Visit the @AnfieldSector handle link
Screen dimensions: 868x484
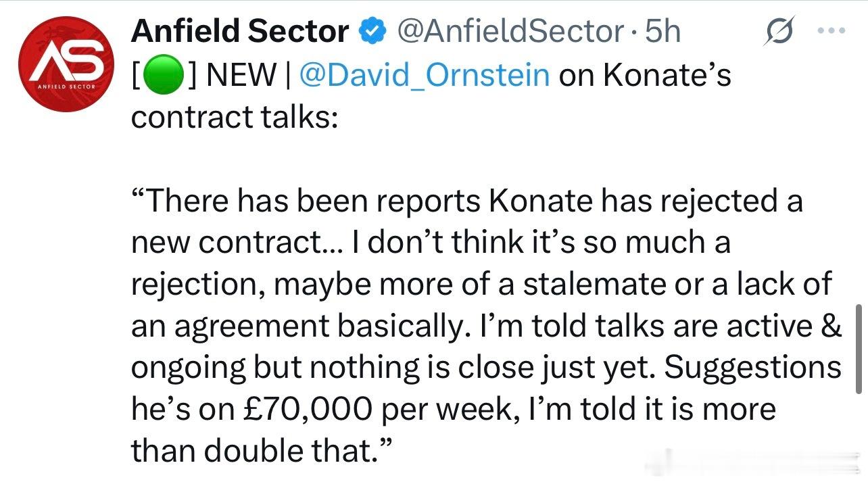coord(509,32)
